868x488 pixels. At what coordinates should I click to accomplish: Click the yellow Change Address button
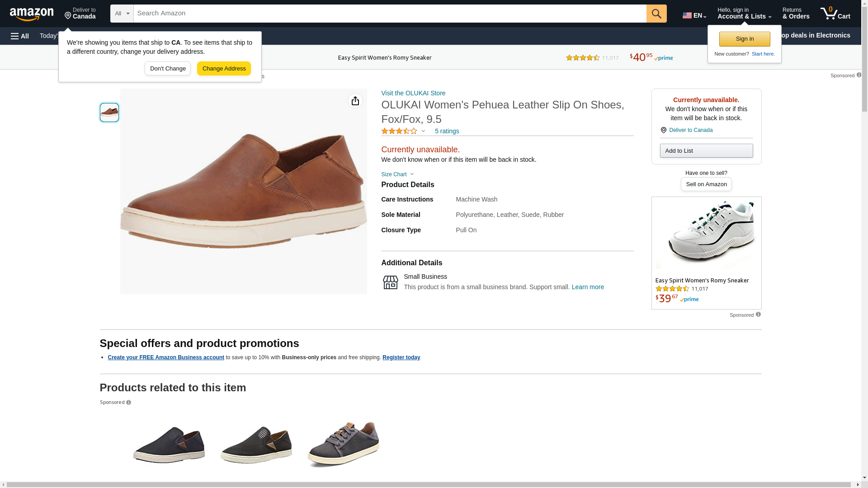[224, 69]
